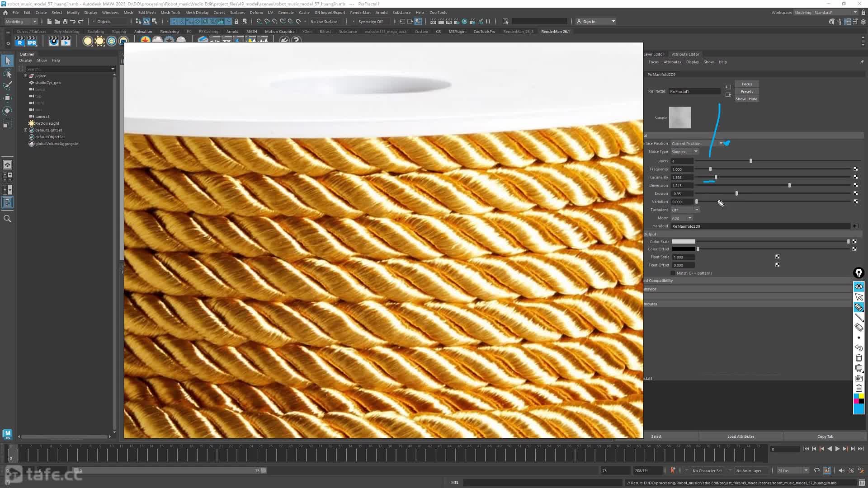Click the Erosion slider handle

coord(736,193)
